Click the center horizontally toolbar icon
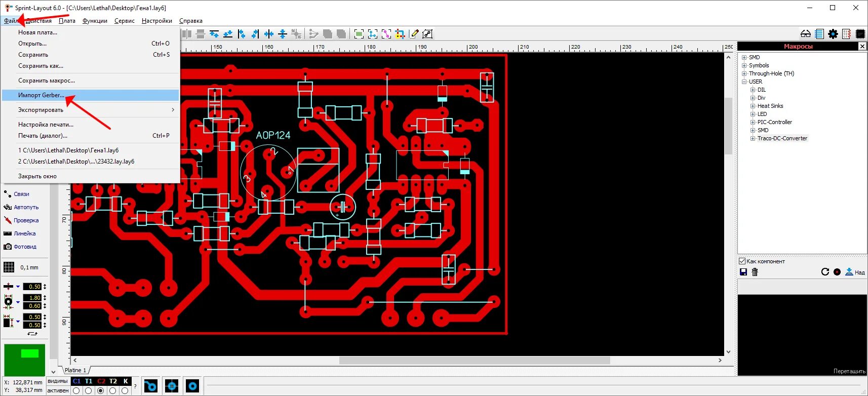 click(269, 34)
